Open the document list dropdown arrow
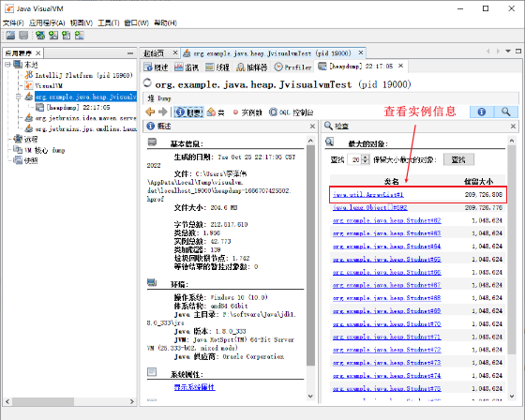The height and width of the screenshot is (420, 525). click(x=508, y=52)
